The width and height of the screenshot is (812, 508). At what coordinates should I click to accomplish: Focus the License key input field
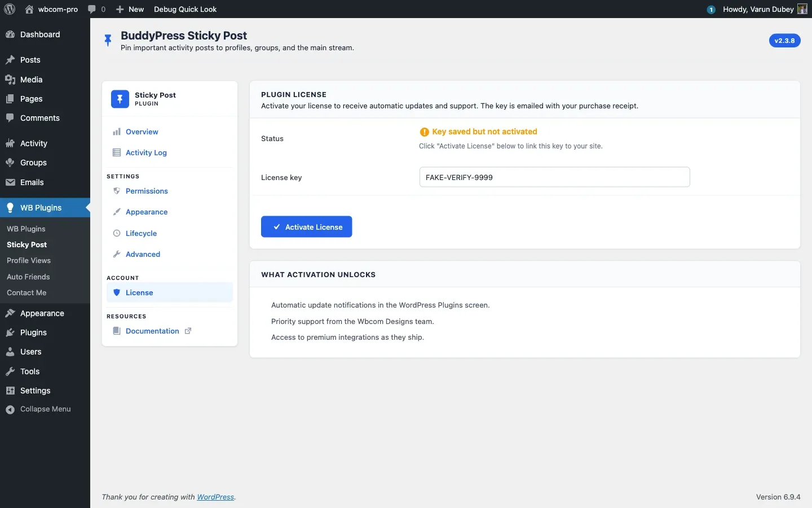pos(554,177)
